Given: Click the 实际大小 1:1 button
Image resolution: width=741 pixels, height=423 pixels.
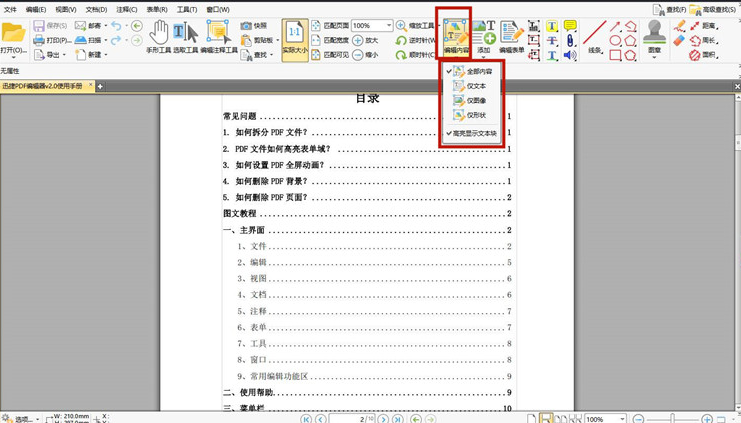Looking at the screenshot, I should (x=295, y=40).
